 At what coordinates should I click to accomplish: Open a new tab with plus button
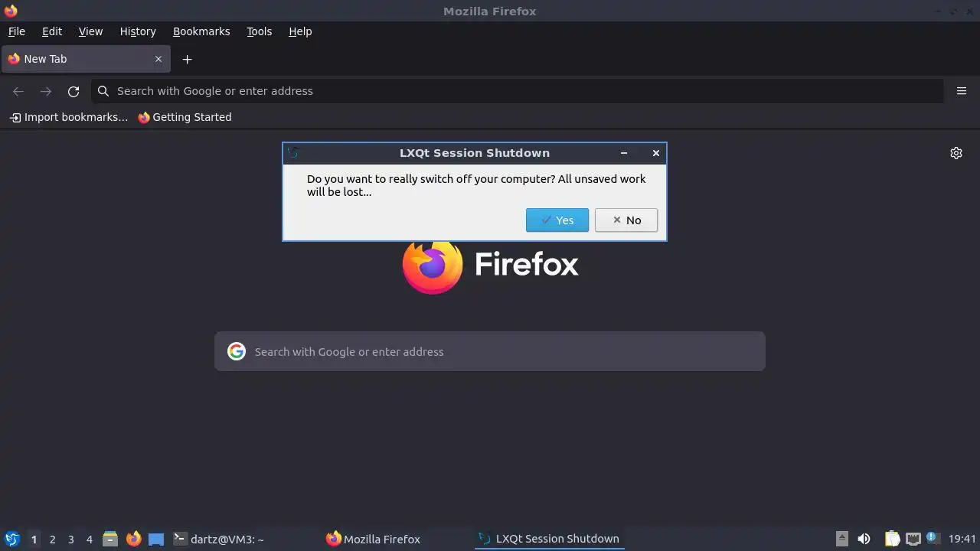187,59
